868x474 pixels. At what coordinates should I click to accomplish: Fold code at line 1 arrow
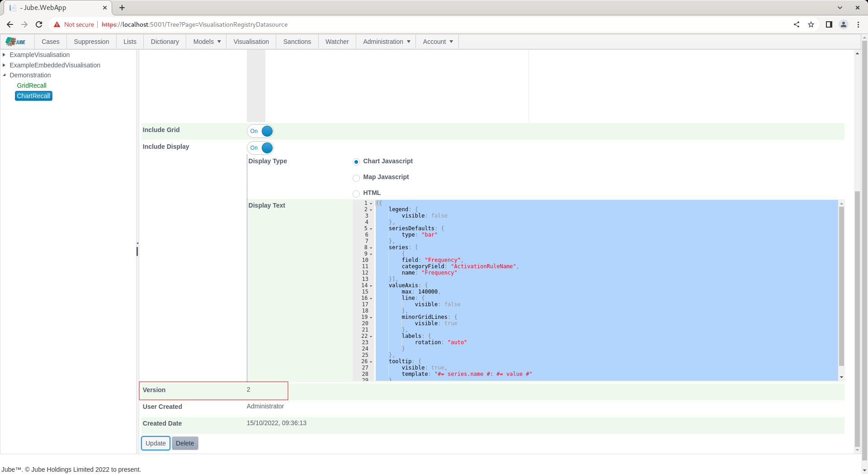click(371, 204)
